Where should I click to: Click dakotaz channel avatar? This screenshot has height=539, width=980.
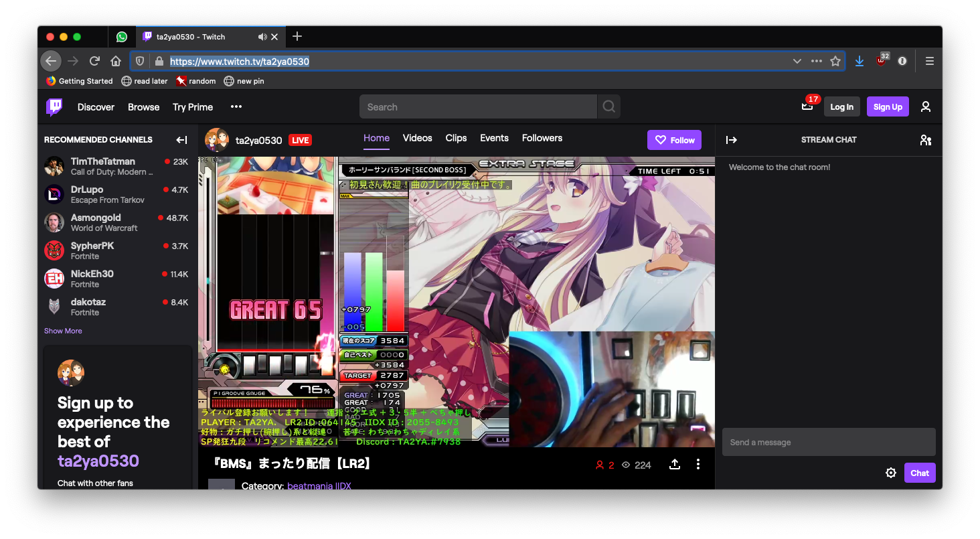point(54,307)
